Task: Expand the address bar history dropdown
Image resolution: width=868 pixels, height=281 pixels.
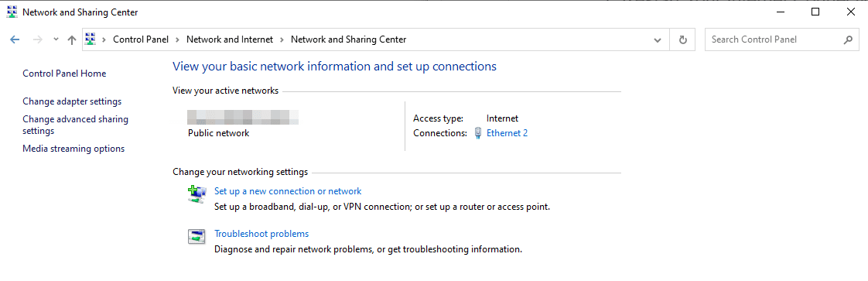Action: (658, 40)
